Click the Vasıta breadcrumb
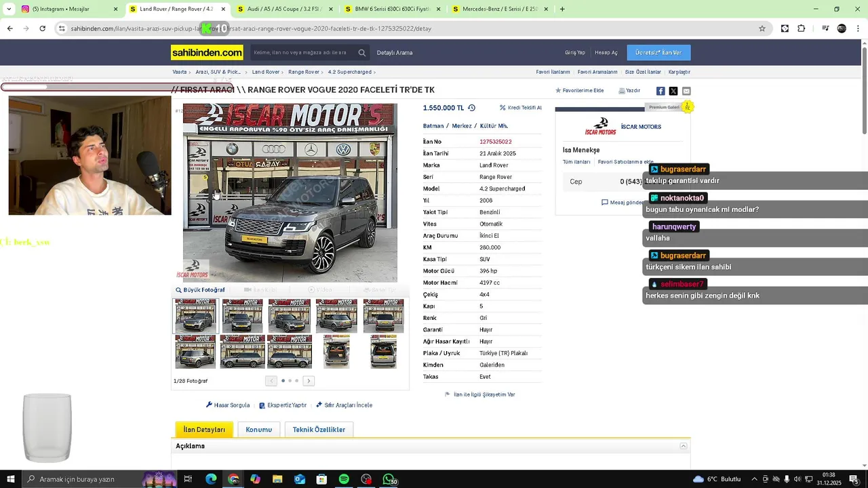868x488 pixels. pyautogui.click(x=180, y=72)
